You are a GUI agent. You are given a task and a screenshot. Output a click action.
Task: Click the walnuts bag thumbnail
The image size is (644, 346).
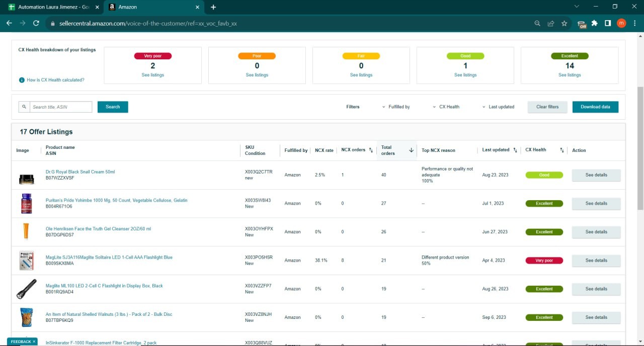[x=26, y=317]
